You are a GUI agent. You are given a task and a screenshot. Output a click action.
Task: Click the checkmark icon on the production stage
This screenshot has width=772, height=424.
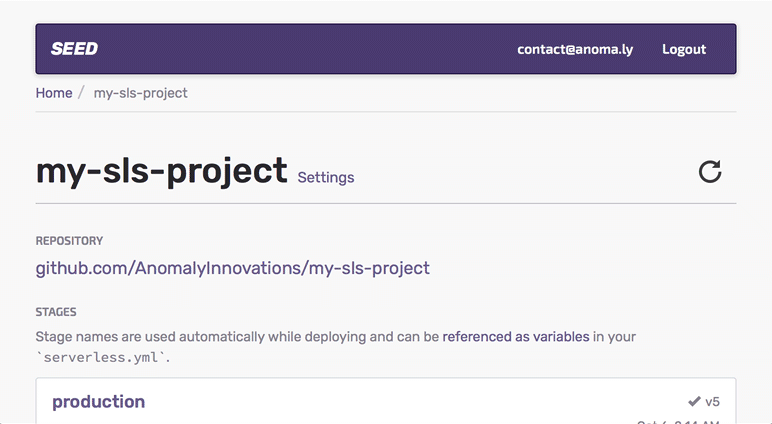[x=694, y=402]
